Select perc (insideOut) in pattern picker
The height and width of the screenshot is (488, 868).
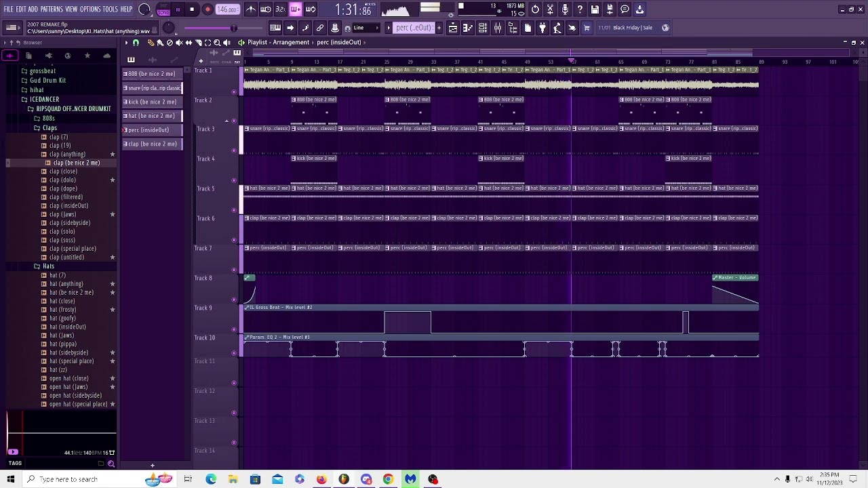point(152,130)
